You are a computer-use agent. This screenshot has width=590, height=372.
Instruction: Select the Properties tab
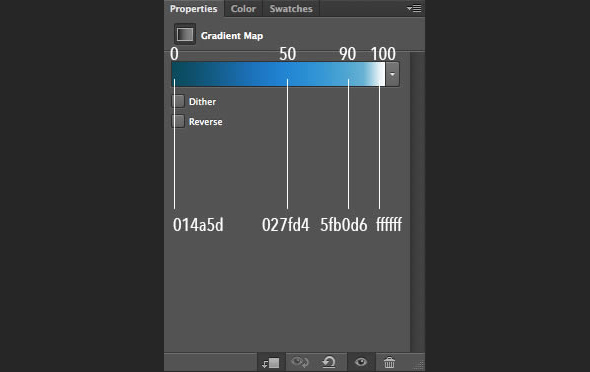click(x=193, y=9)
